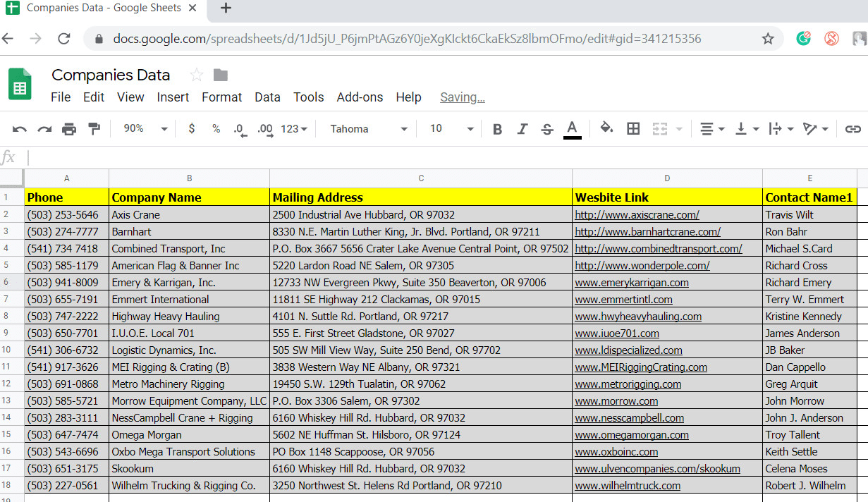Open the Format menu
Image resolution: width=868 pixels, height=502 pixels.
coord(221,97)
